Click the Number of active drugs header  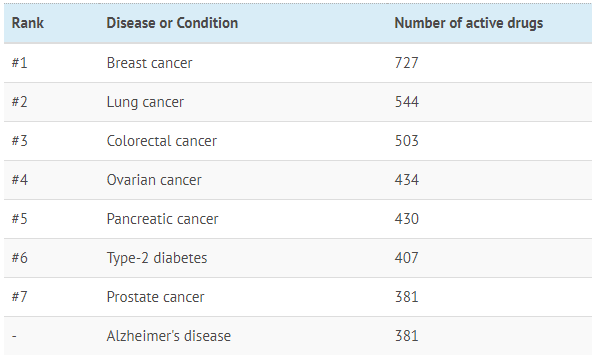point(469,23)
